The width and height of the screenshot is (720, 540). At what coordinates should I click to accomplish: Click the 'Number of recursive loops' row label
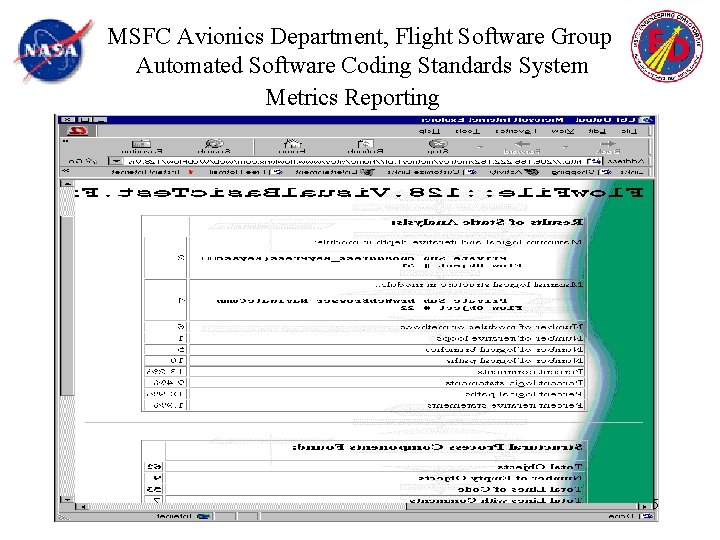(x=509, y=338)
